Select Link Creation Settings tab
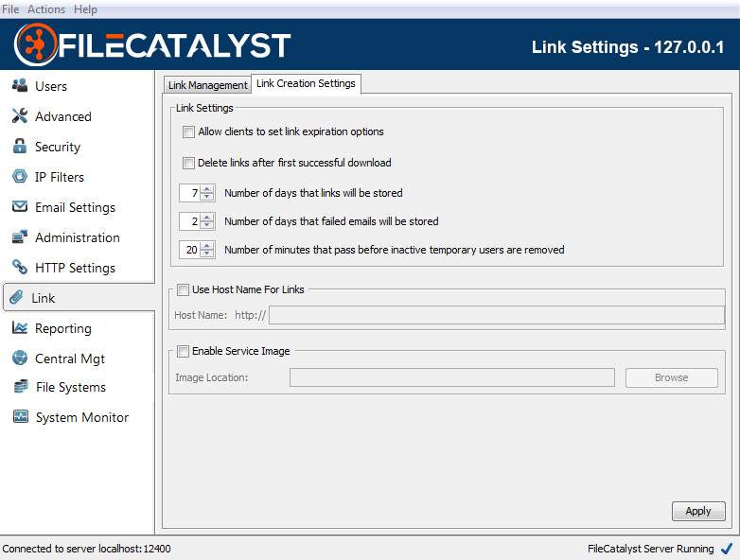This screenshot has height=560, width=740. tap(306, 83)
